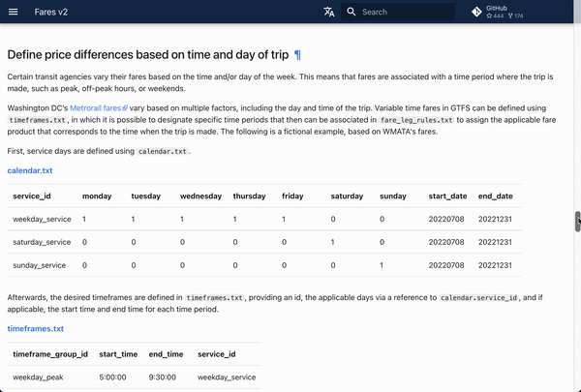The height and width of the screenshot is (392, 581).
Task: Click the inline fare_leg_rules.txt code text
Action: click(x=416, y=120)
